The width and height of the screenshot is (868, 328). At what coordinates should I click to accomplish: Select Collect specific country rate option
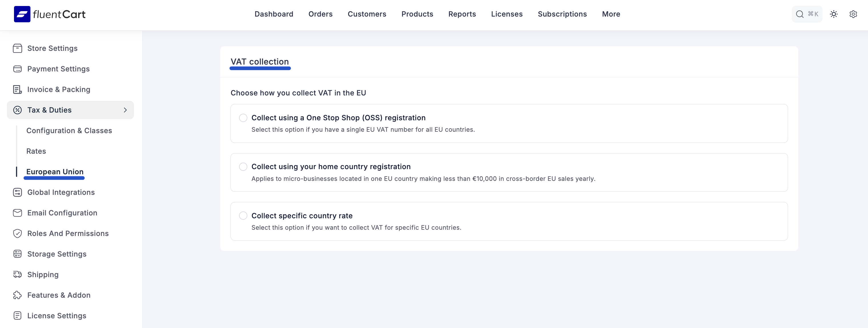(243, 215)
